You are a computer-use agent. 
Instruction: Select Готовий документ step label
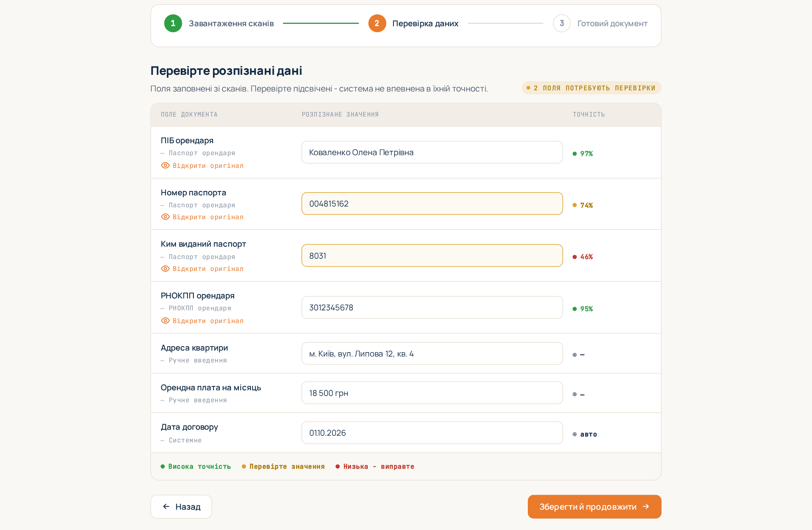[x=612, y=23]
